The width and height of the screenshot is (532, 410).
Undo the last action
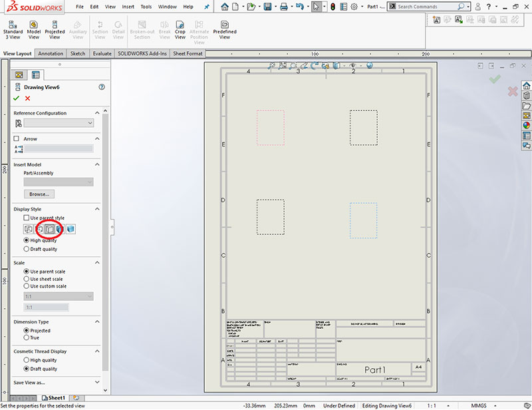coord(300,7)
